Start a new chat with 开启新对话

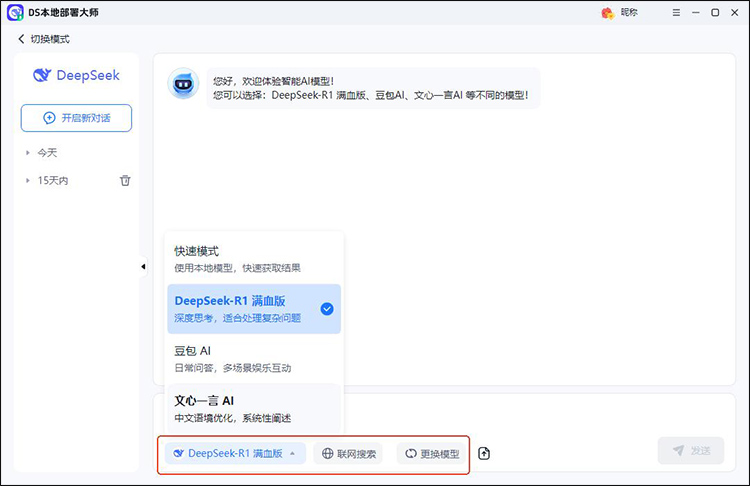coord(76,118)
